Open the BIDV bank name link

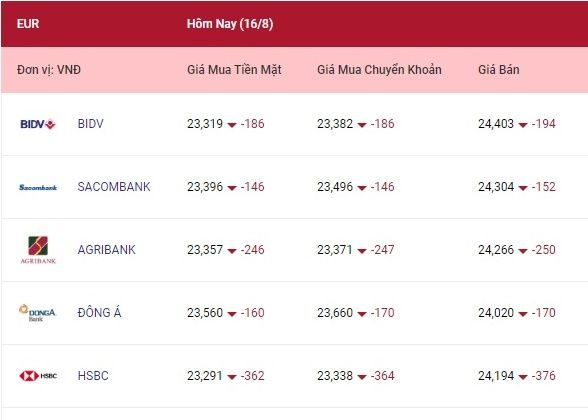point(90,124)
